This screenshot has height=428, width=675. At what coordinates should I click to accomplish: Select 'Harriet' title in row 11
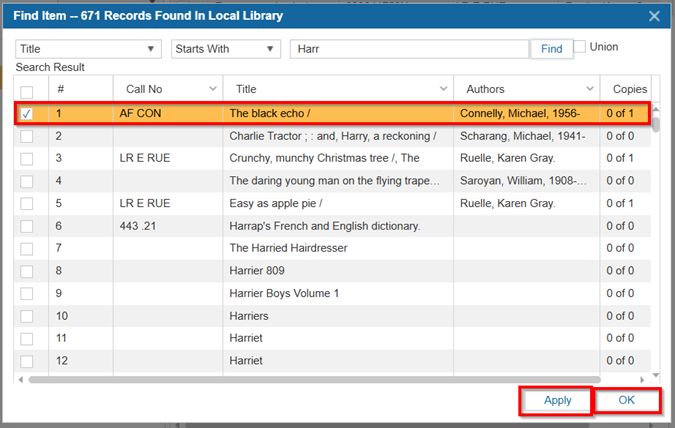[x=246, y=338]
